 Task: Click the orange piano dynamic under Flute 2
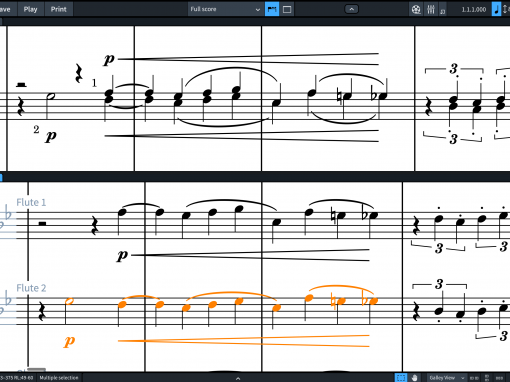[69, 341]
